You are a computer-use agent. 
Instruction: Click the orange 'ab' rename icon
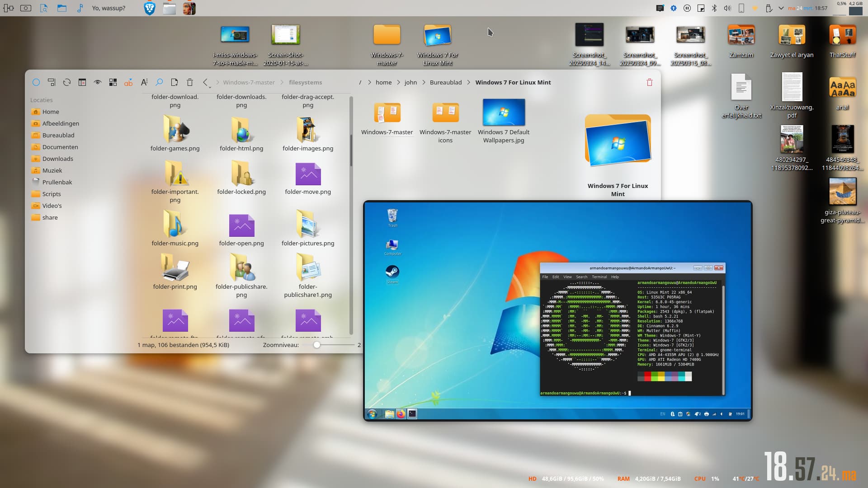click(128, 82)
